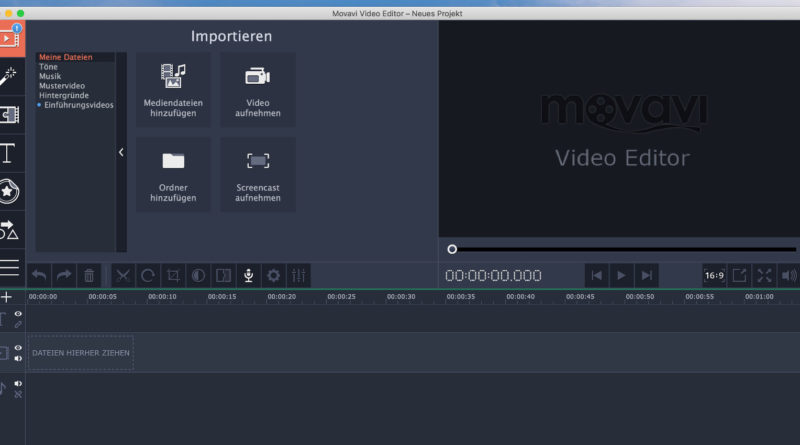This screenshot has height=445, width=800.
Task: Open the Import media tab icon
Action: pyautogui.click(x=12, y=38)
